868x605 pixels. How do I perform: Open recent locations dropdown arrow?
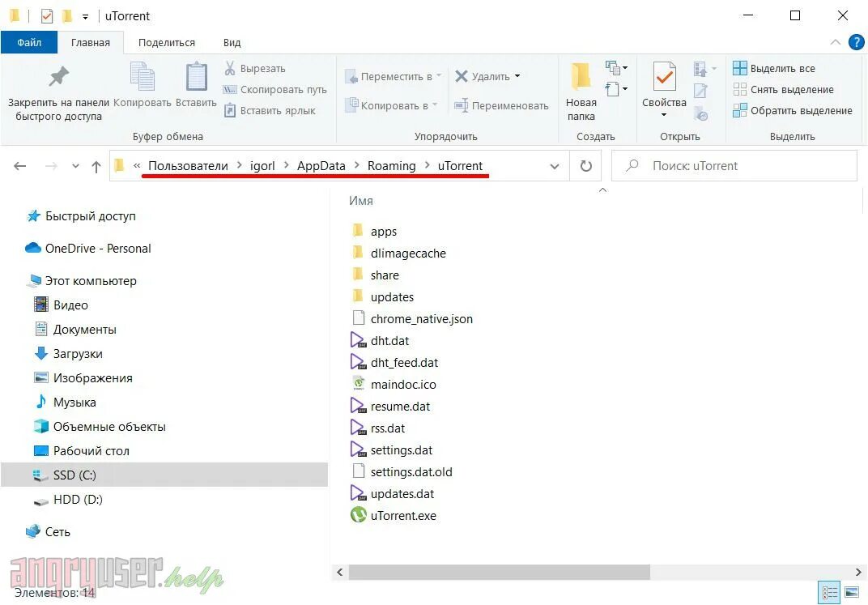point(76,165)
